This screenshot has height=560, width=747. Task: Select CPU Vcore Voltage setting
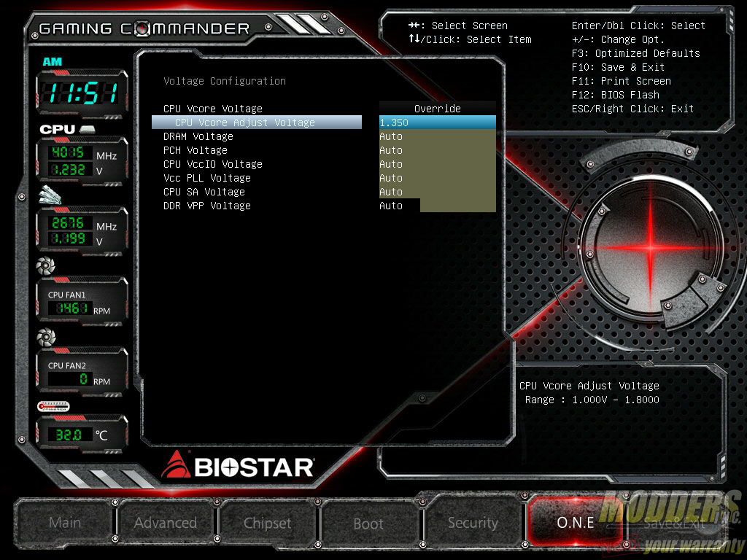(x=213, y=109)
